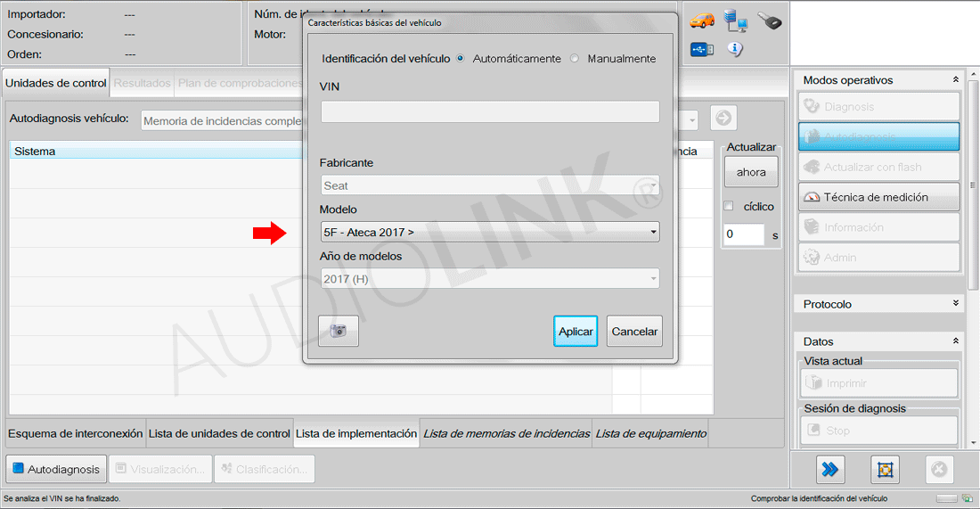The width and height of the screenshot is (980, 509).
Task: Click the orange car icon
Action: [703, 20]
